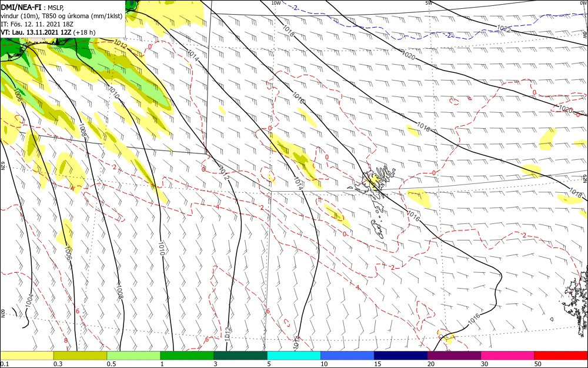Choose the navy 15–20 legend swatch

401,356
